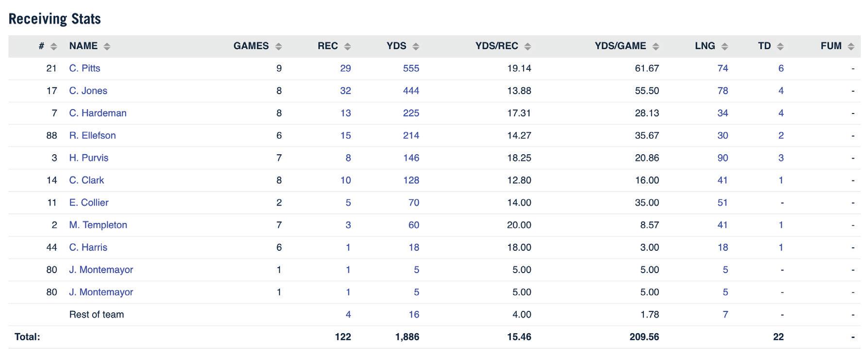Click the YDS/GAME column header text
The image size is (868, 355).
pos(620,46)
